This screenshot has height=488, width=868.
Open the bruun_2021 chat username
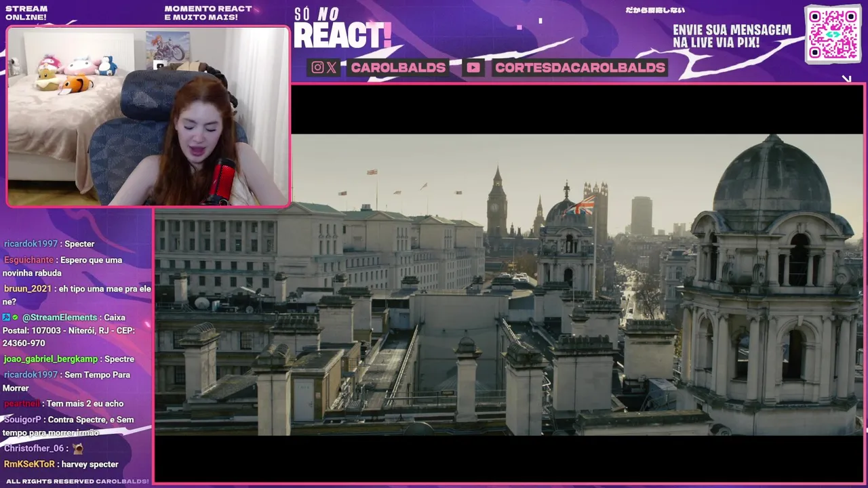(x=27, y=288)
